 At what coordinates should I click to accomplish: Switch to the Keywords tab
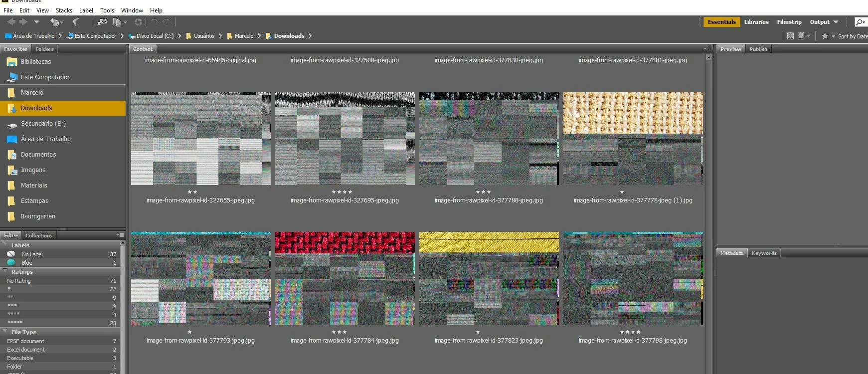[x=764, y=253]
